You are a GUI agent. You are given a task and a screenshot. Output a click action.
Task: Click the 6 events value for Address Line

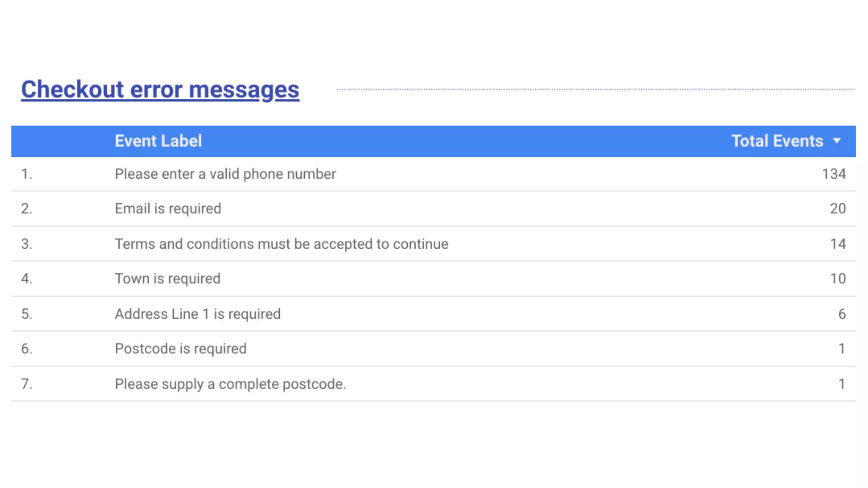[842, 314]
